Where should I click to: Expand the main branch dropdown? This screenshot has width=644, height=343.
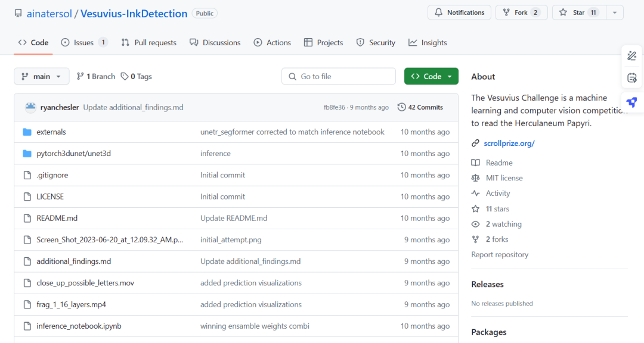[42, 76]
